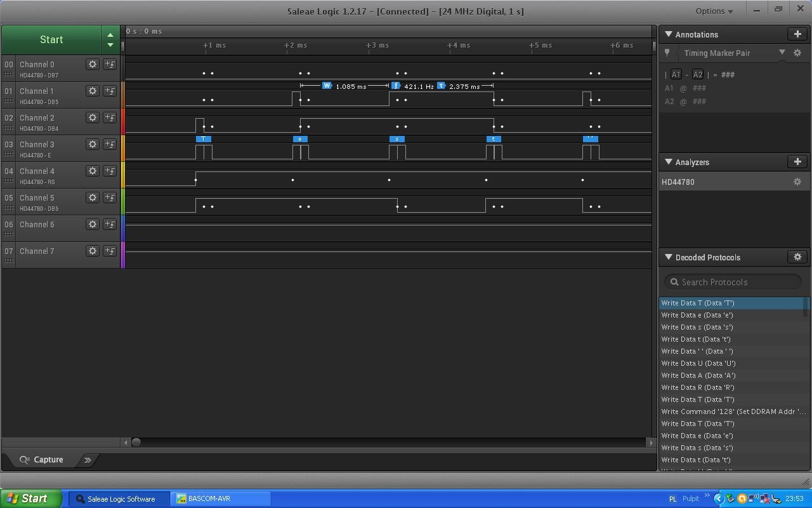
Task: Open HD44780 analyzer settings gear
Action: [x=797, y=182]
